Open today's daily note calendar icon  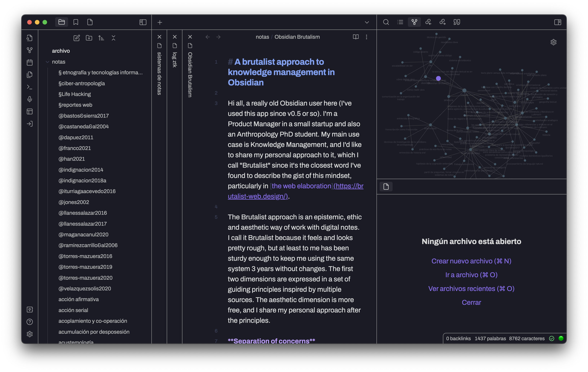[x=29, y=62]
